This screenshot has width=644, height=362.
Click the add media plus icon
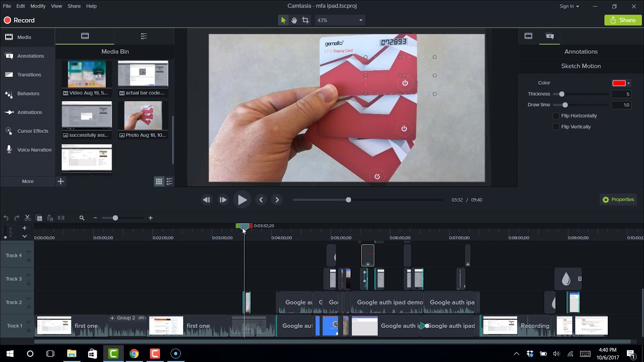coord(60,182)
